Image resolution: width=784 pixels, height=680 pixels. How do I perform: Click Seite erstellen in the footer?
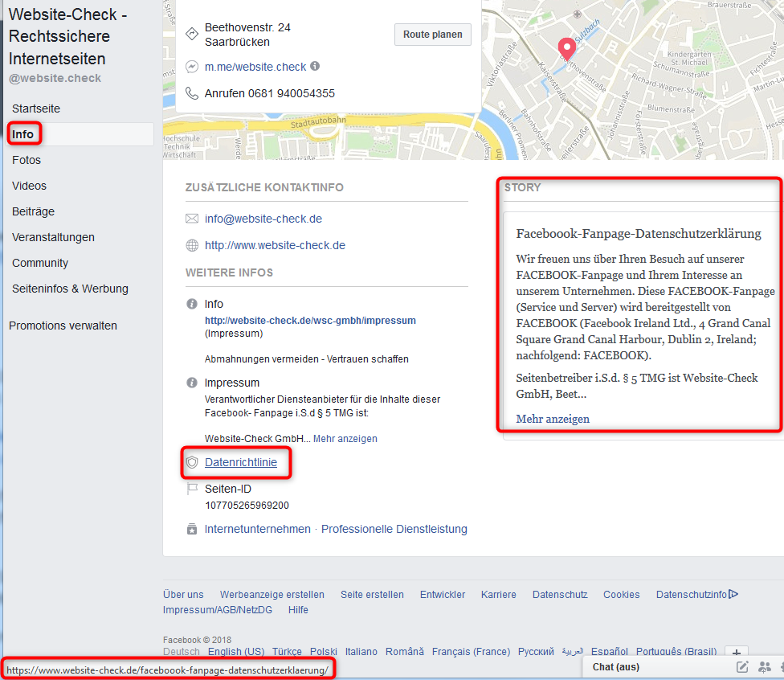click(372, 595)
